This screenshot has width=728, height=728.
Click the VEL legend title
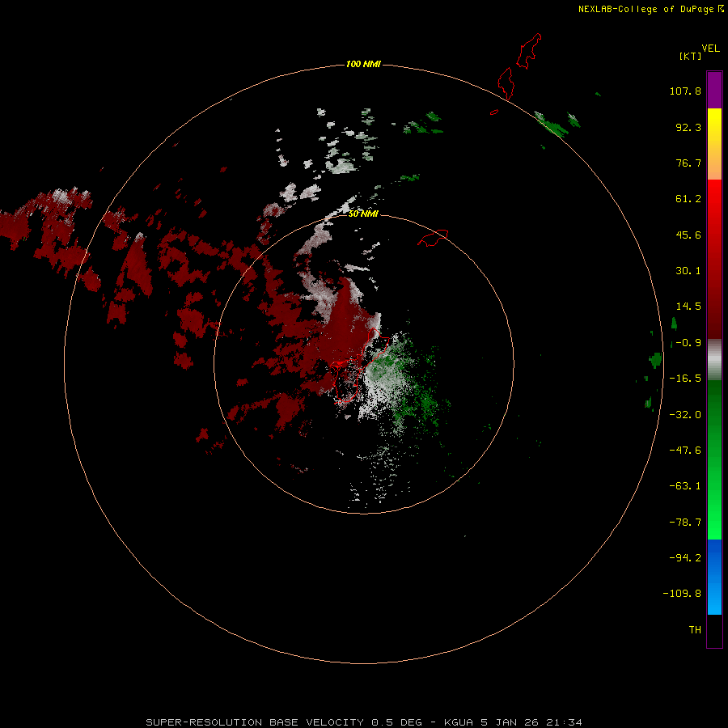710,49
